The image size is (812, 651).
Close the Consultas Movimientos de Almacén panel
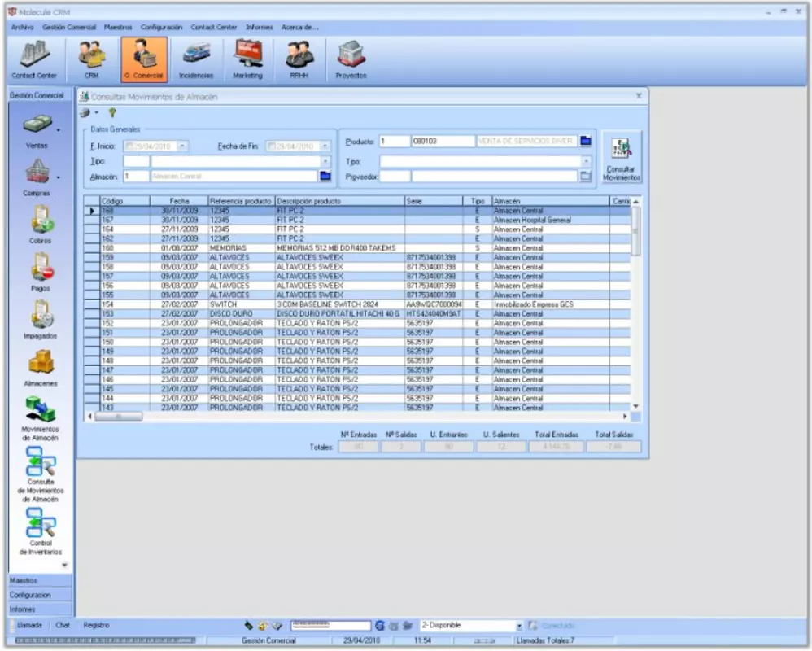coord(639,96)
